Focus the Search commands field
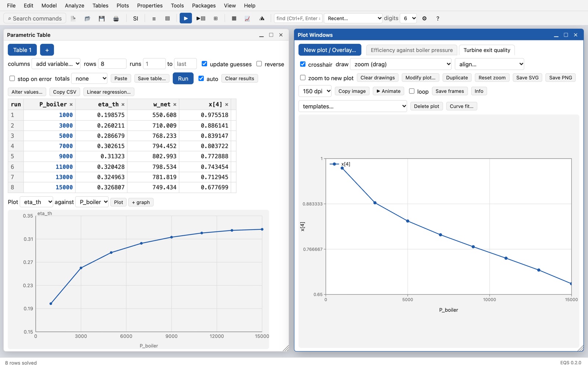This screenshot has width=588, height=368. coord(35,18)
